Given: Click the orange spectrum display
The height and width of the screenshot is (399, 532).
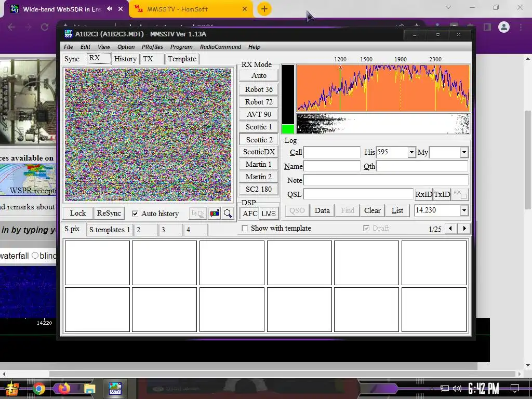Looking at the screenshot, I should point(383,87).
